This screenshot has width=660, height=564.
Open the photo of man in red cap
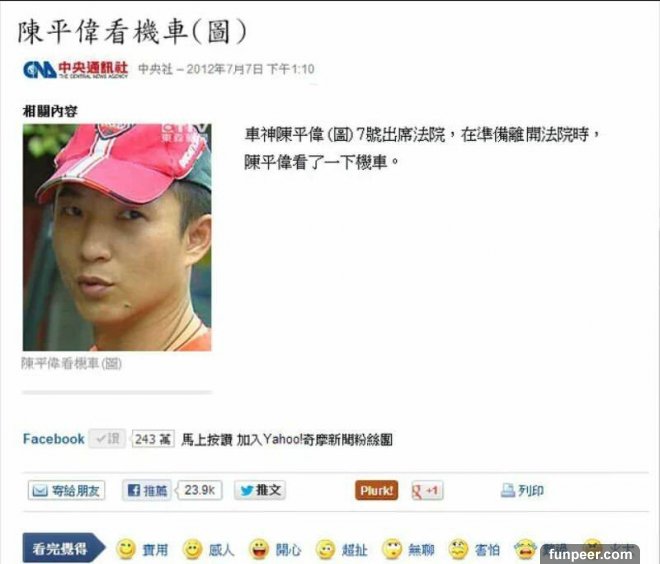[x=117, y=237]
